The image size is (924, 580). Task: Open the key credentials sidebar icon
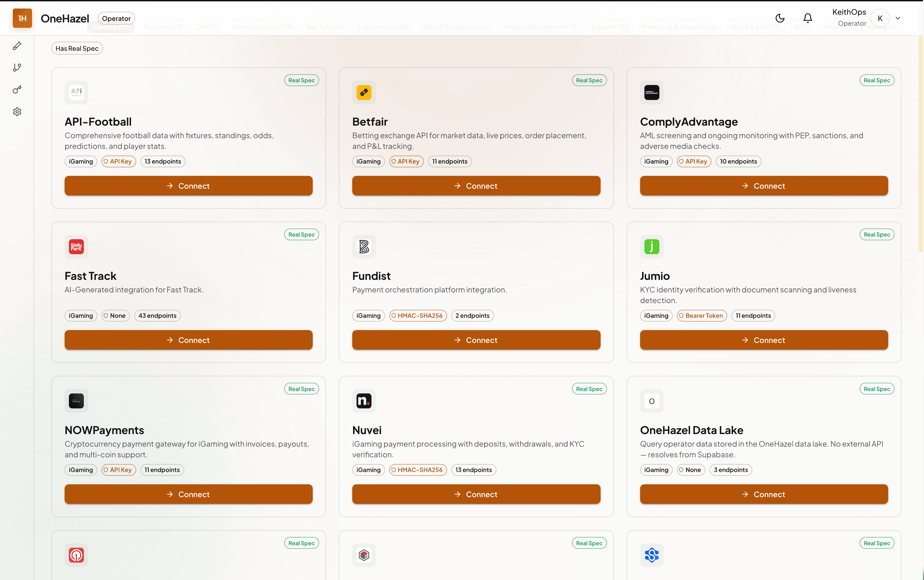click(x=17, y=90)
